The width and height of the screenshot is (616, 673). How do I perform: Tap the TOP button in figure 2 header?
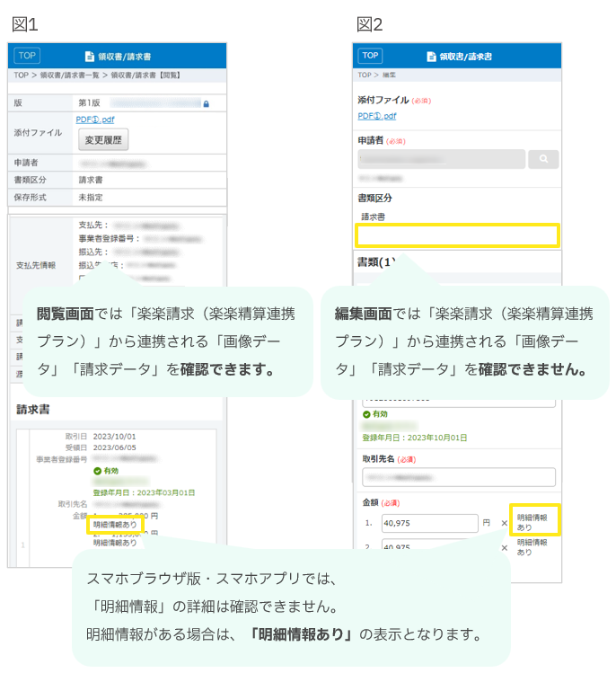coord(370,56)
